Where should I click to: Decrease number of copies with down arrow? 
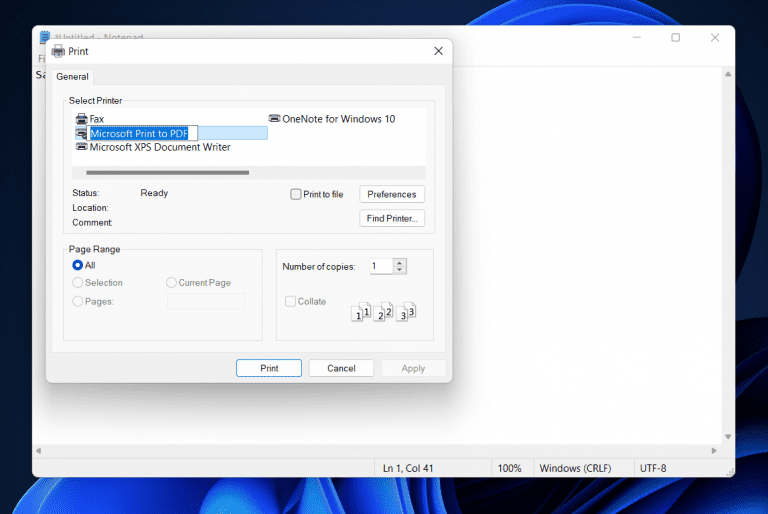tap(400, 270)
